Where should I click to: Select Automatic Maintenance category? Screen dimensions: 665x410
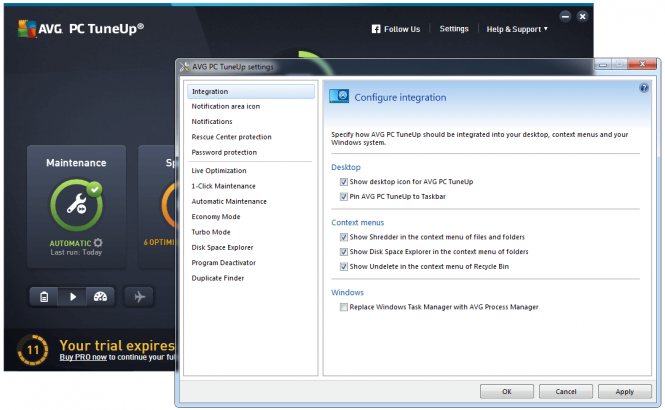point(229,201)
